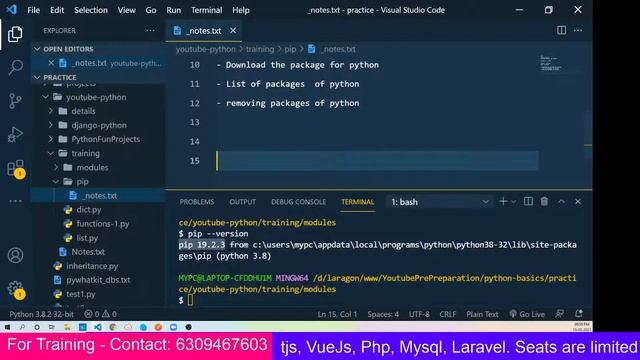Open Source Control view
The width and height of the screenshot is (640, 360).
click(x=15, y=101)
